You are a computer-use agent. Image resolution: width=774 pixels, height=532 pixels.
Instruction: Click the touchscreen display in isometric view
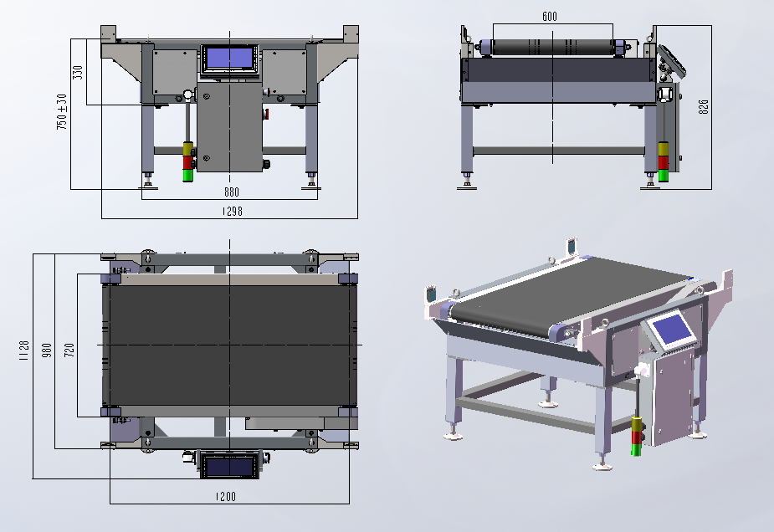[670, 329]
